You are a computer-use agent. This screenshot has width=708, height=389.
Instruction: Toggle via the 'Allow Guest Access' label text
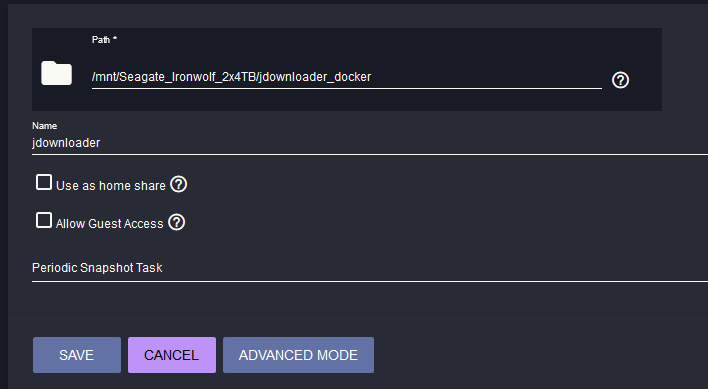point(110,223)
